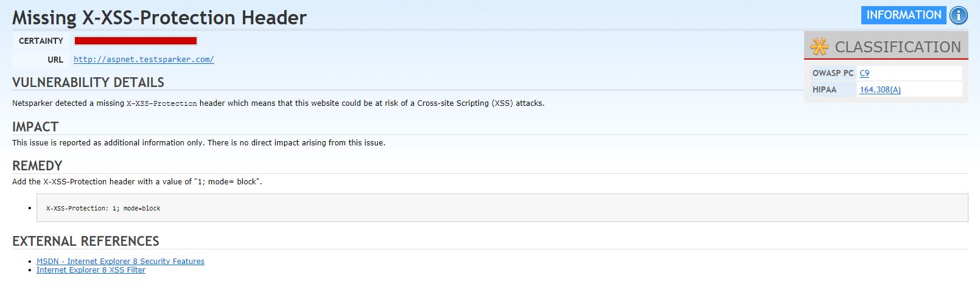Open the aspnet.testsparker.com URL link
This screenshot has height=306, width=980.
pos(144,60)
